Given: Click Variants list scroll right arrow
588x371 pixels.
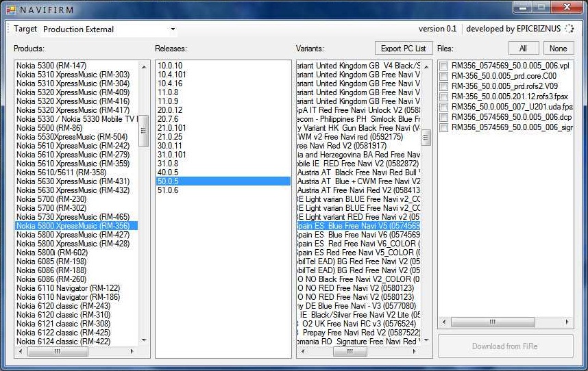Looking at the screenshot, I should [414, 352].
